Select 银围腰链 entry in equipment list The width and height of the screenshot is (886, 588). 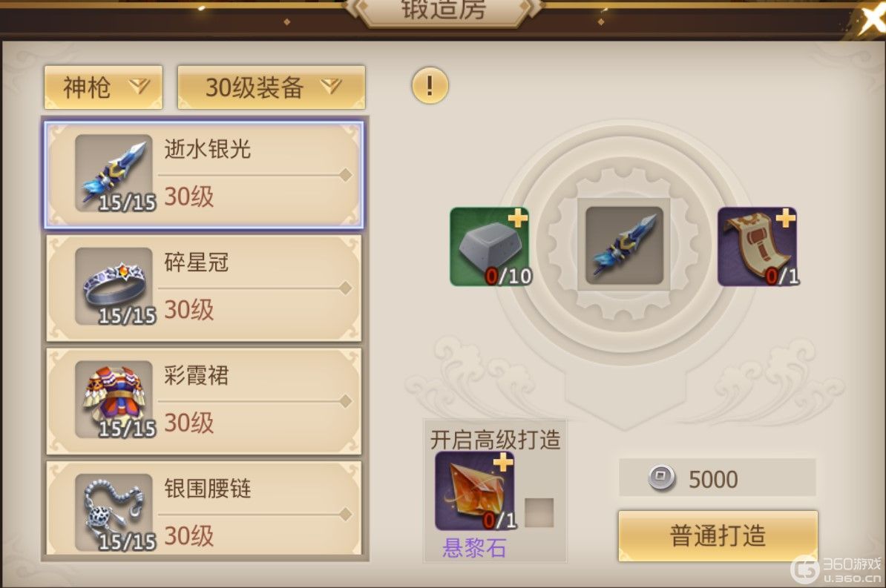[x=203, y=509]
